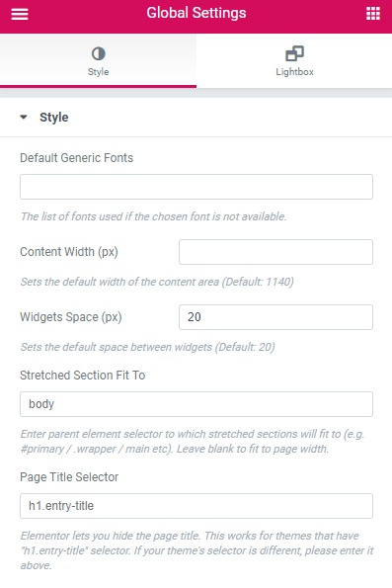
Task: Click the Content Width input box
Action: (275, 252)
